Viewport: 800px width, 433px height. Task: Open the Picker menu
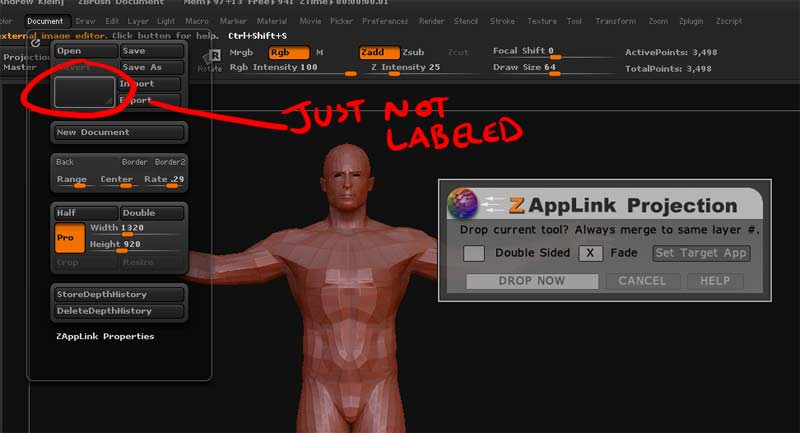(341, 21)
